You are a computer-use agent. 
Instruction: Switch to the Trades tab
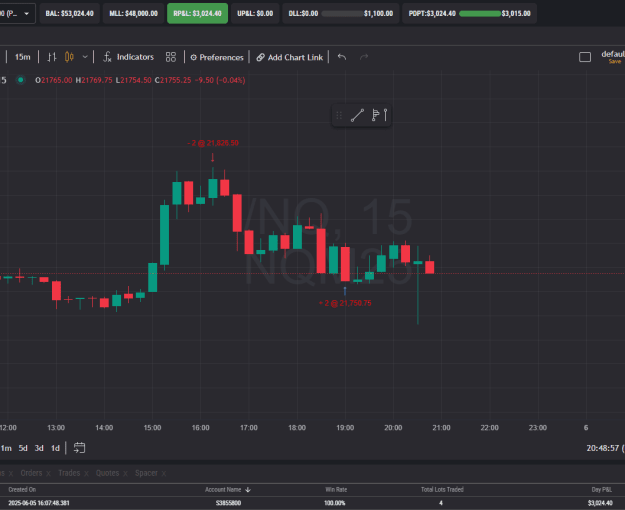coord(69,473)
